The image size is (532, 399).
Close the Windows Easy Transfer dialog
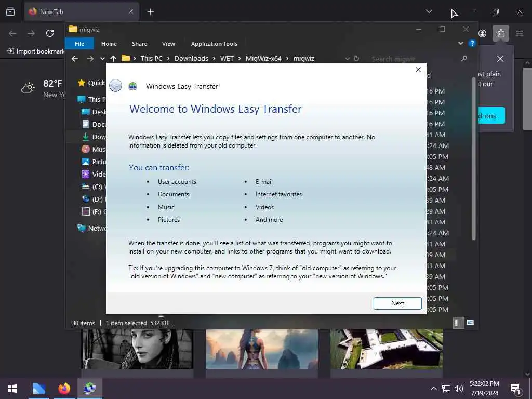[418, 70]
